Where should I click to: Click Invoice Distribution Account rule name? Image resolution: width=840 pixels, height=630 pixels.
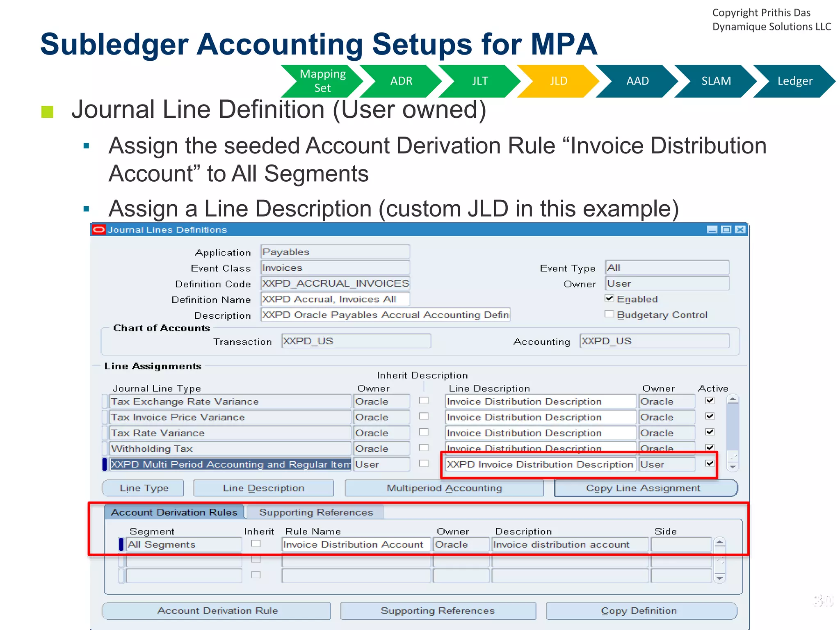coord(356,545)
